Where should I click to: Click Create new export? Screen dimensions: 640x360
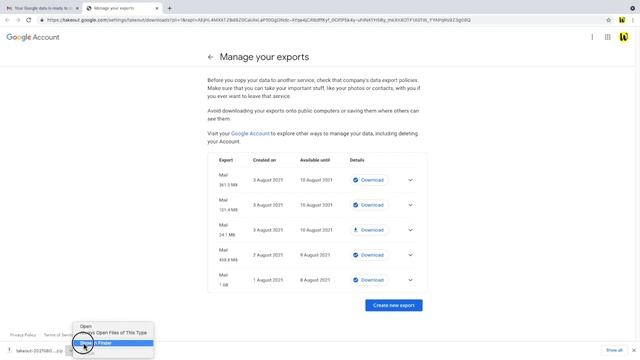(394, 305)
